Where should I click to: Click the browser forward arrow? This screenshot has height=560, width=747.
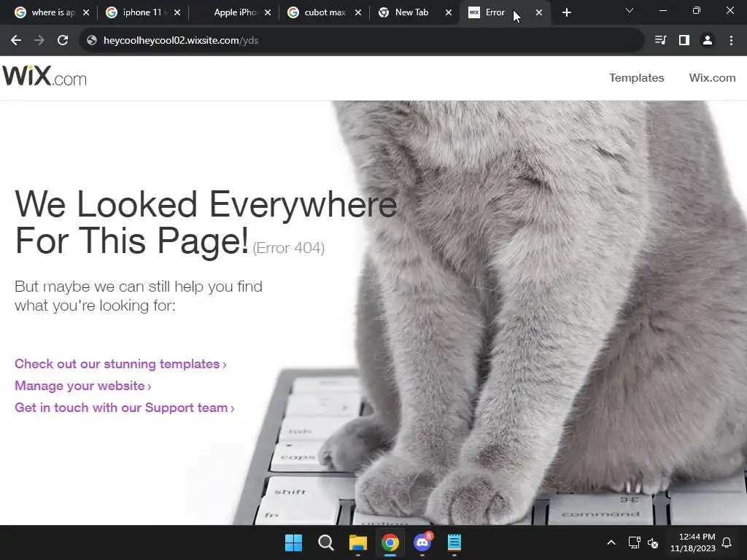tap(39, 41)
